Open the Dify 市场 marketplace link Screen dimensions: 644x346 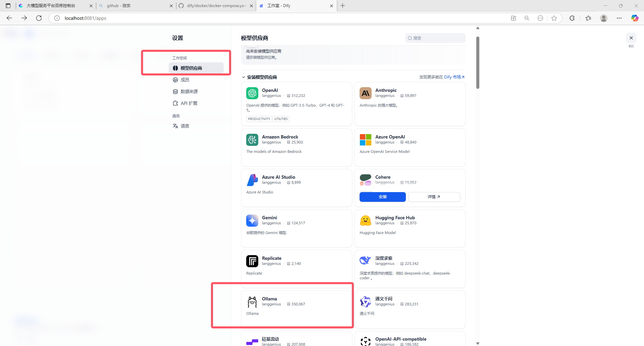pyautogui.click(x=454, y=77)
